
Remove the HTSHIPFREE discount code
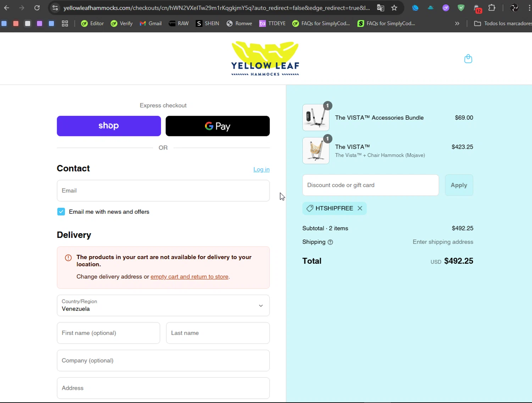pos(360,208)
